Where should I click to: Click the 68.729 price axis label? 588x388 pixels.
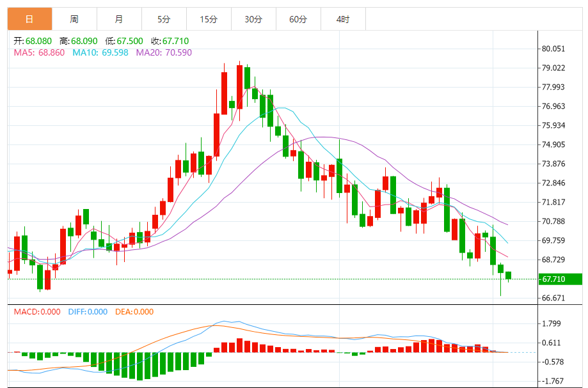[x=553, y=260]
